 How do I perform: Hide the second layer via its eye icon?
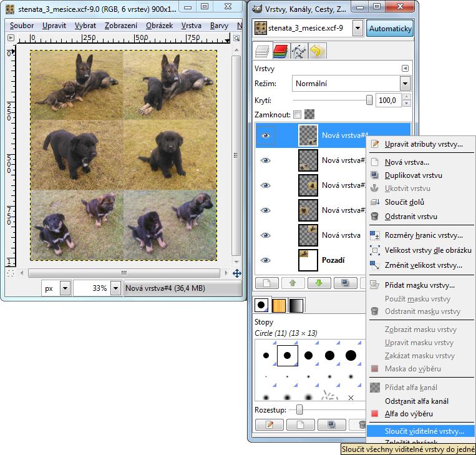tap(266, 160)
